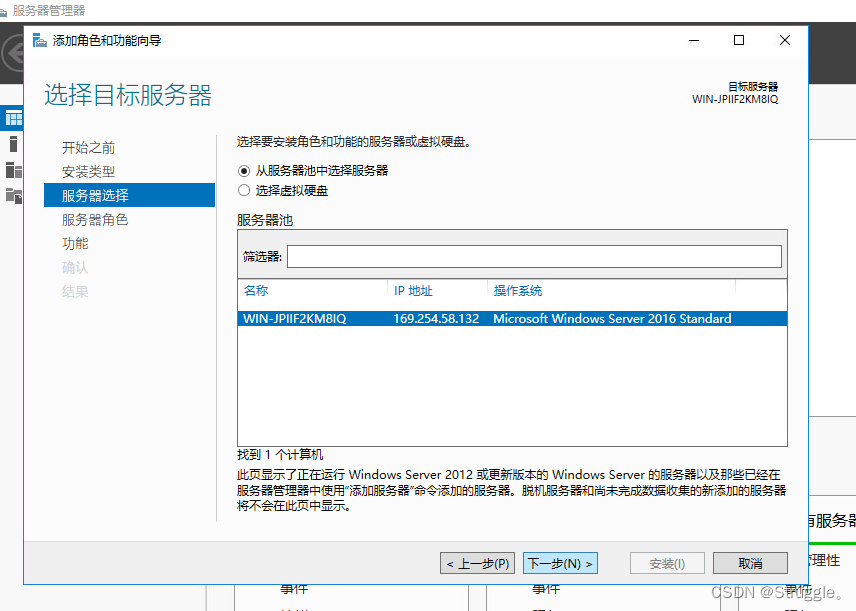This screenshot has width=856, height=611.
Task: Click the wizard title bar icon
Action: (39, 40)
